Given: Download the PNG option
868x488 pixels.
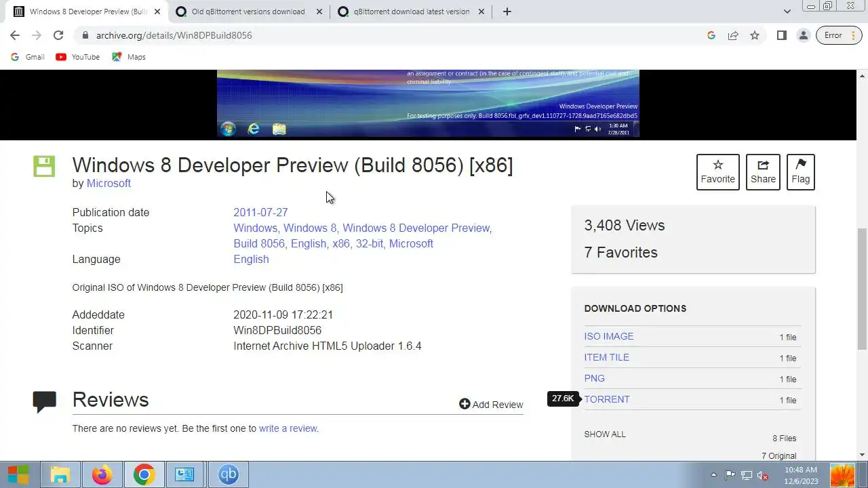Looking at the screenshot, I should point(594,378).
